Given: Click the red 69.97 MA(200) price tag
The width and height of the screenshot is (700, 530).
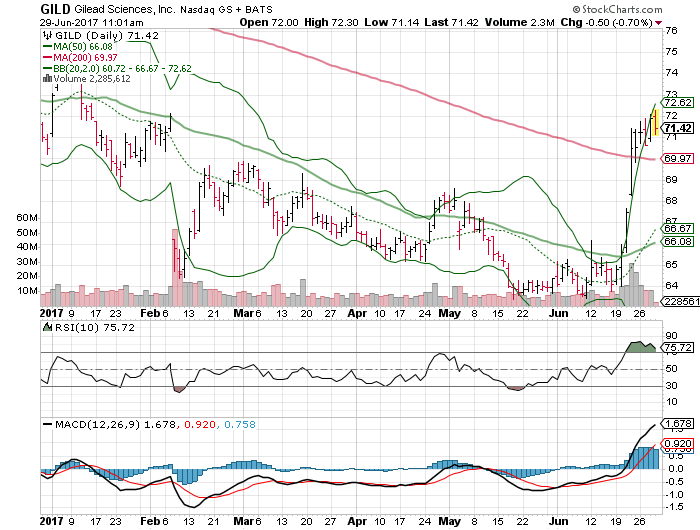Looking at the screenshot, I should pos(677,159).
